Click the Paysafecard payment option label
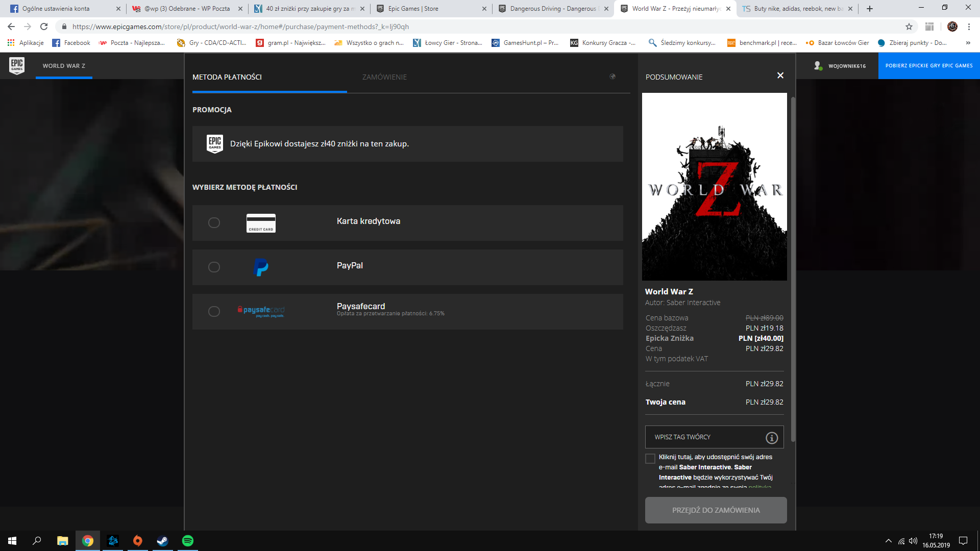This screenshot has height=551, width=980. (361, 306)
